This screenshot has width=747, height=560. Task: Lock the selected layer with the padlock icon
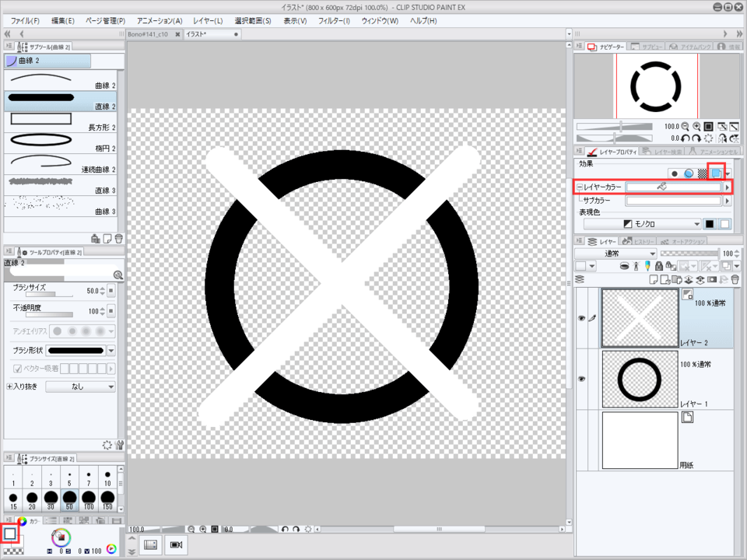(658, 266)
